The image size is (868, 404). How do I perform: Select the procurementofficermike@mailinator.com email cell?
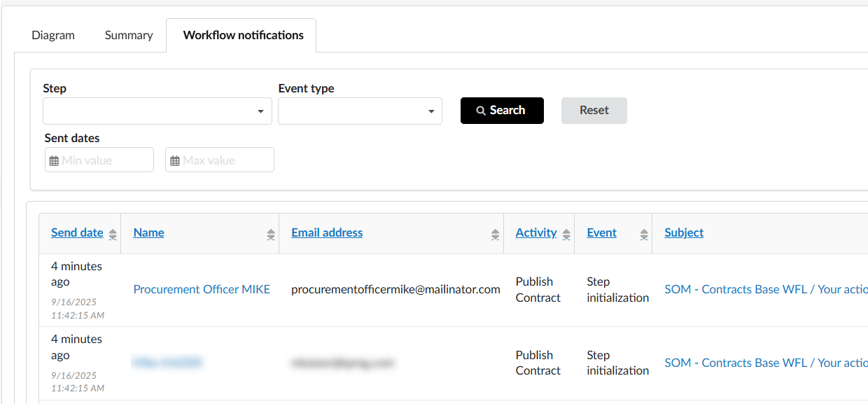point(395,289)
